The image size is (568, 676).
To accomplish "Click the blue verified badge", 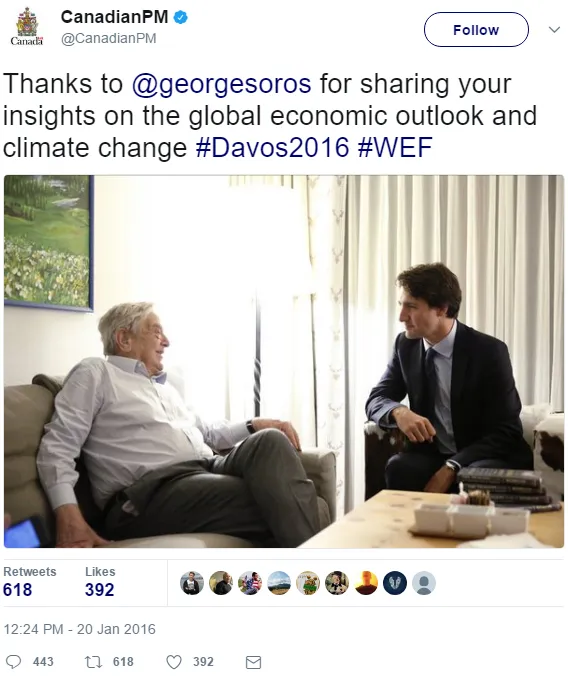I will tap(180, 17).
